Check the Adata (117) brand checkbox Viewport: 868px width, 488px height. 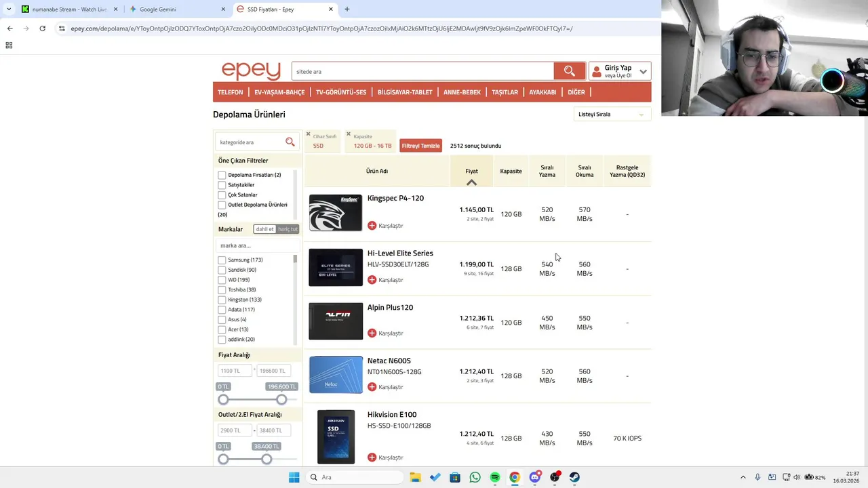[x=222, y=310]
